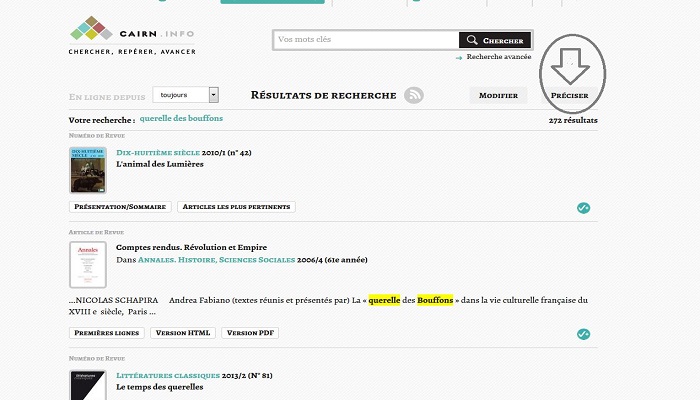
Task: Open Présentation/Sommaire for first result
Action: tap(120, 207)
